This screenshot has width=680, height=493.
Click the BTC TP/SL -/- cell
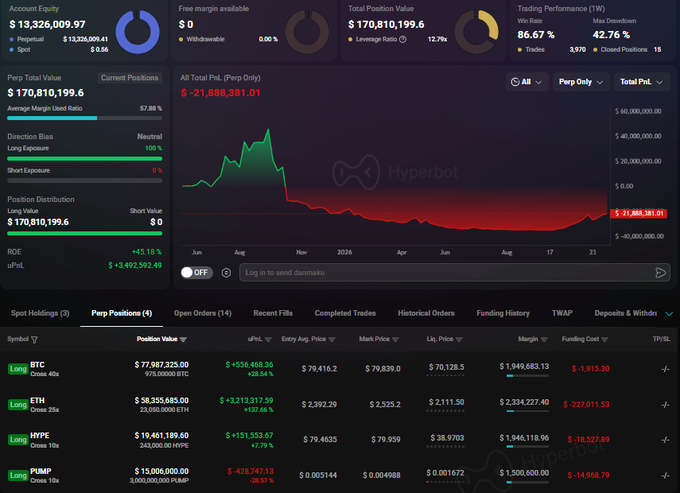[665, 369]
